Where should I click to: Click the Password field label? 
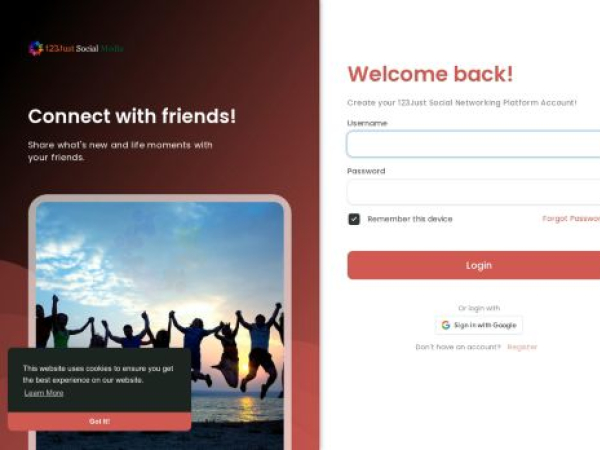click(366, 171)
